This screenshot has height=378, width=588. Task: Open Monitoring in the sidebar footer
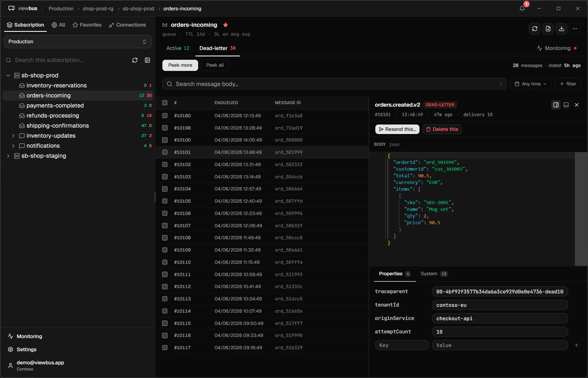pyautogui.click(x=25, y=336)
